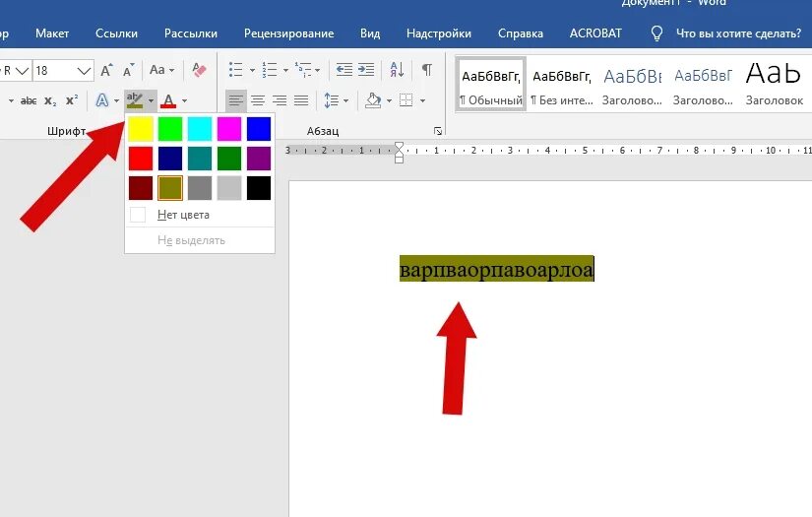
Task: Click the Sort A-Я icon
Action: 398,69
